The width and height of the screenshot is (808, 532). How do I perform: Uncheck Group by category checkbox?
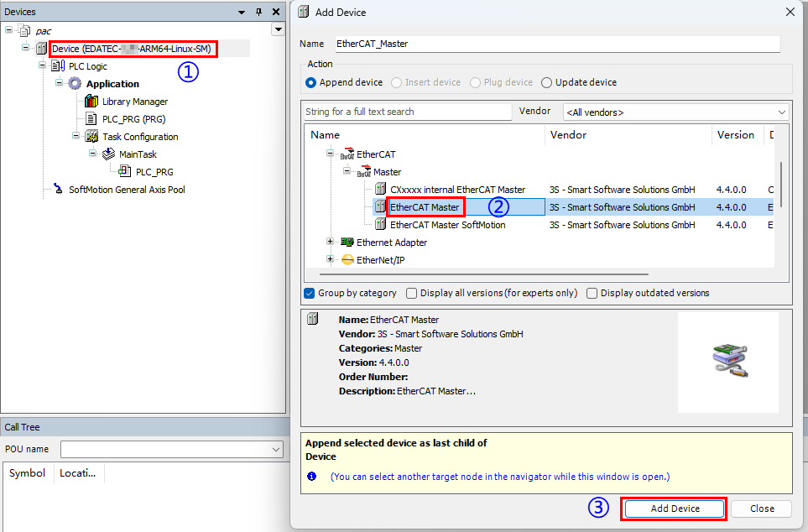(x=310, y=293)
